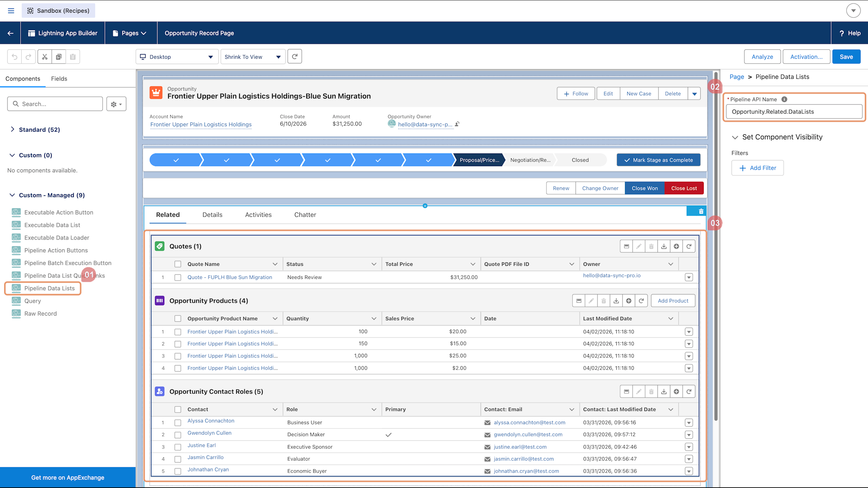Click Get more on AppExchange link

point(68,478)
